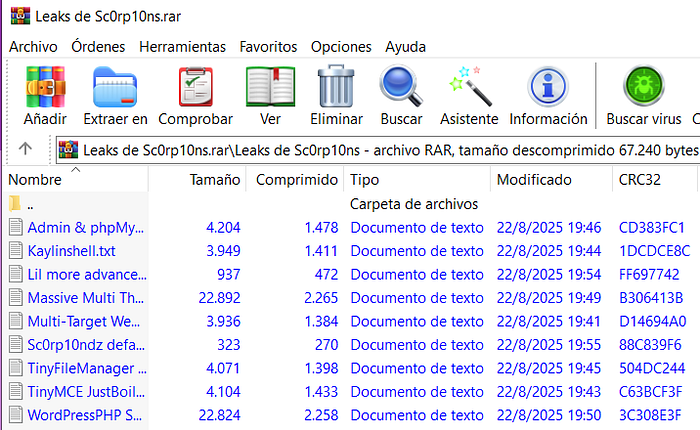
Task: Launch the Asistente wizard wand
Action: click(470, 86)
